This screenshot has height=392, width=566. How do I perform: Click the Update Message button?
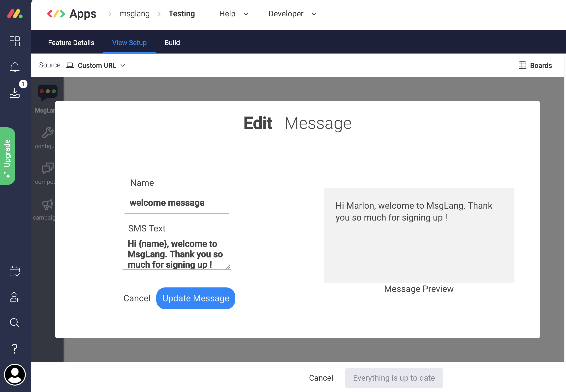[x=196, y=298]
